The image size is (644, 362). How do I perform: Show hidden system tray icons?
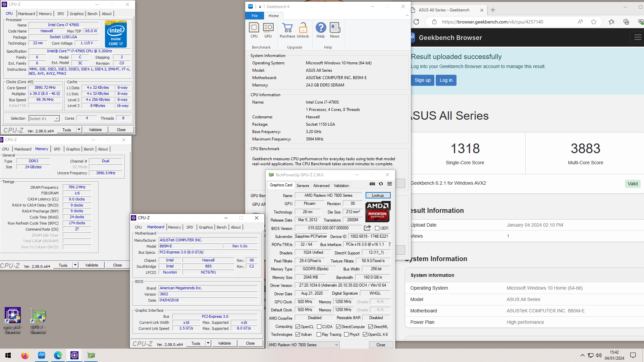point(582,355)
